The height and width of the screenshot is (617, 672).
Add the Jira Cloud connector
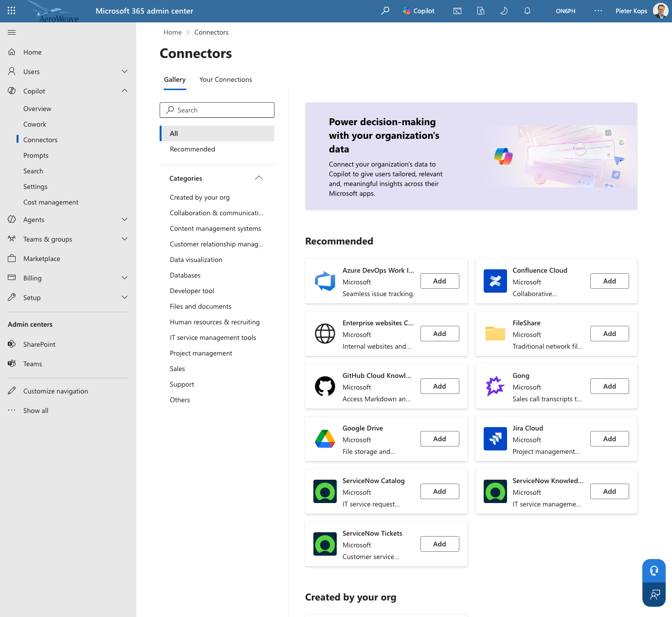click(609, 439)
